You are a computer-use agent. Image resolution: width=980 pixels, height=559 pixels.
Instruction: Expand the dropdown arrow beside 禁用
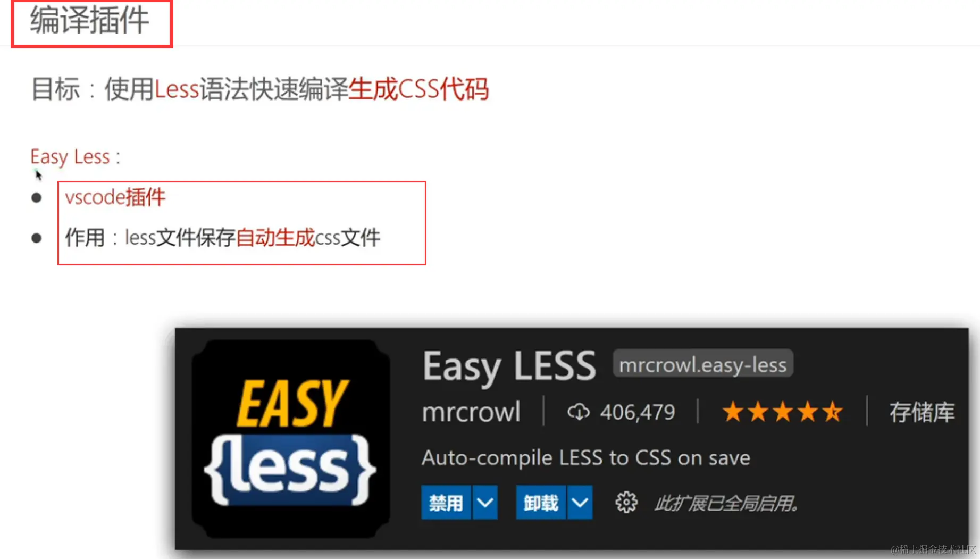click(x=485, y=502)
